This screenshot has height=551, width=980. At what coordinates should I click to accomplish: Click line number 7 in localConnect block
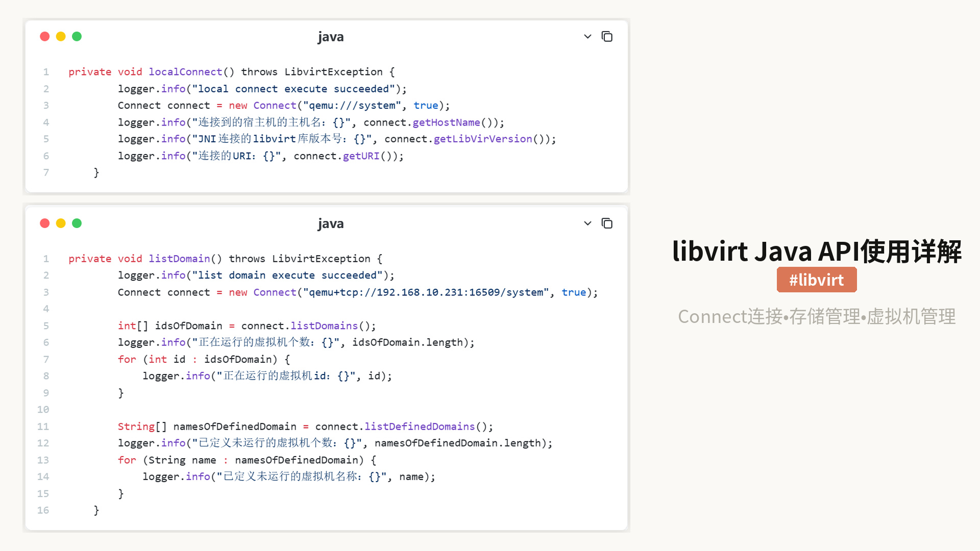pyautogui.click(x=46, y=172)
